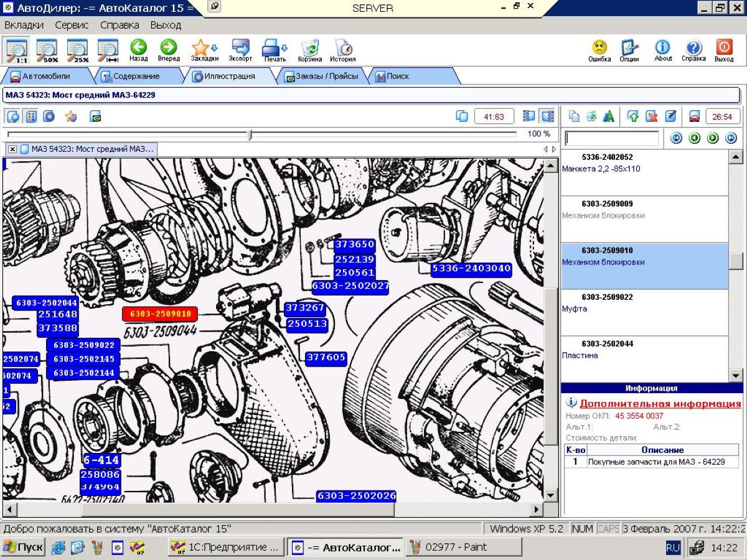
Task: Fit illustration to width
Action: [x=108, y=50]
